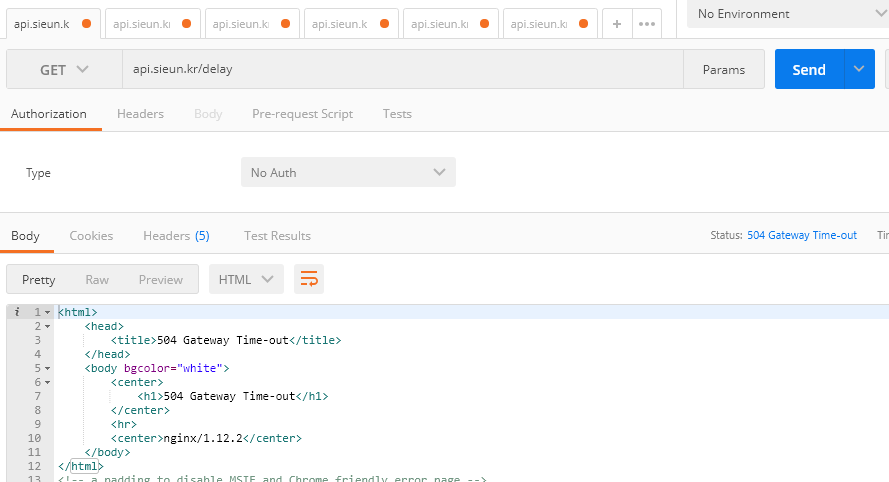
Task: Click the Status: label
Action: (726, 235)
